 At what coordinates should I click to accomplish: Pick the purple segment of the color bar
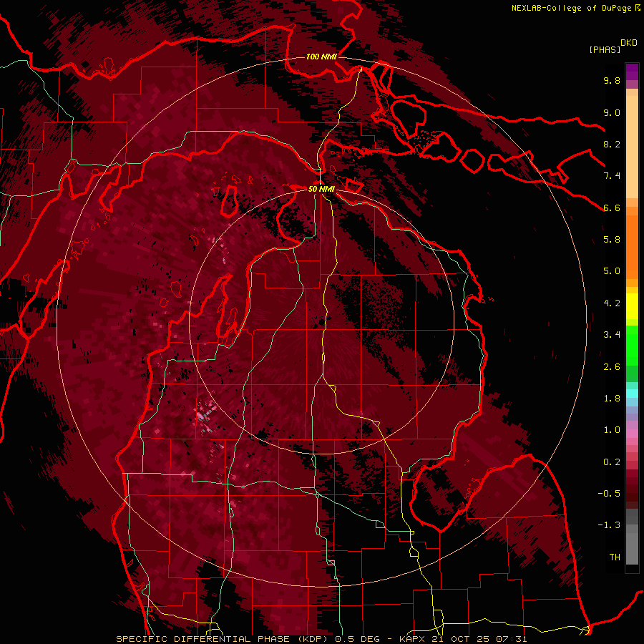tap(632, 71)
